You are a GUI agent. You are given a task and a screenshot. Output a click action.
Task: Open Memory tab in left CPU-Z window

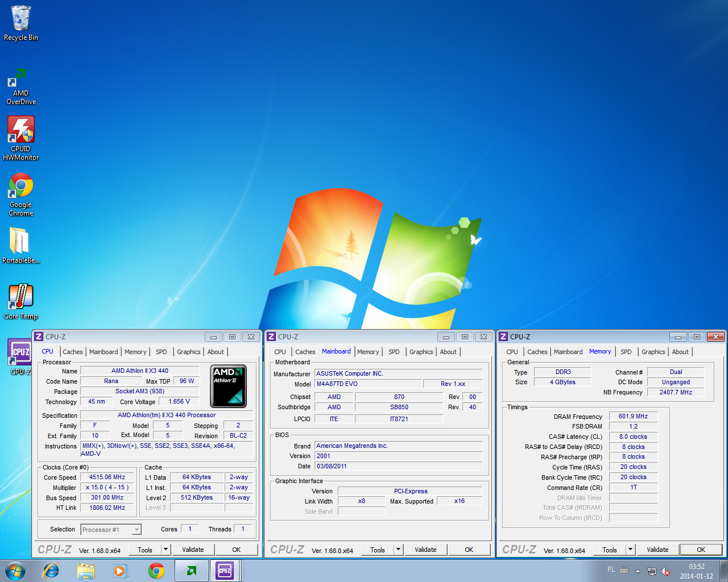coord(135,352)
